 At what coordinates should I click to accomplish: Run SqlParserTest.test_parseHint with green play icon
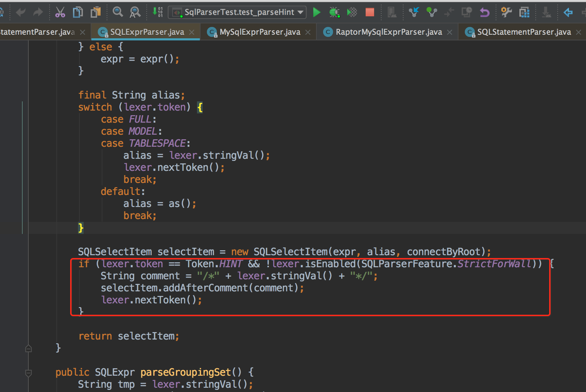[x=317, y=12]
